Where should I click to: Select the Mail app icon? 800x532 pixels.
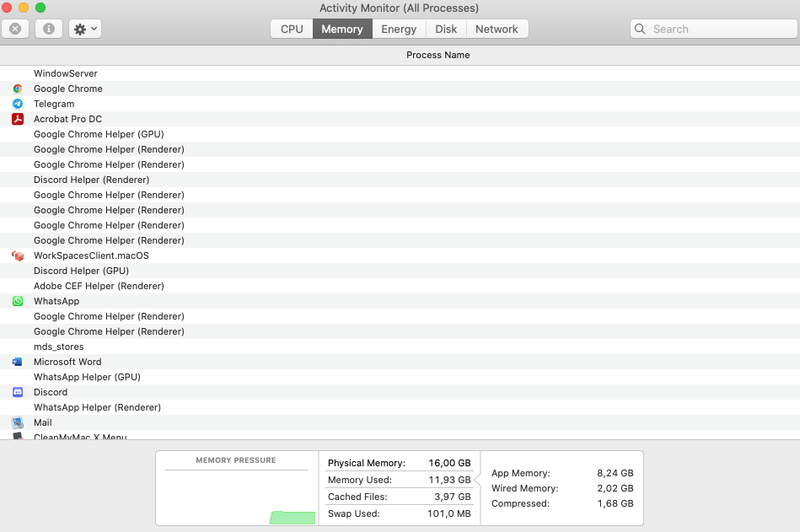click(18, 422)
